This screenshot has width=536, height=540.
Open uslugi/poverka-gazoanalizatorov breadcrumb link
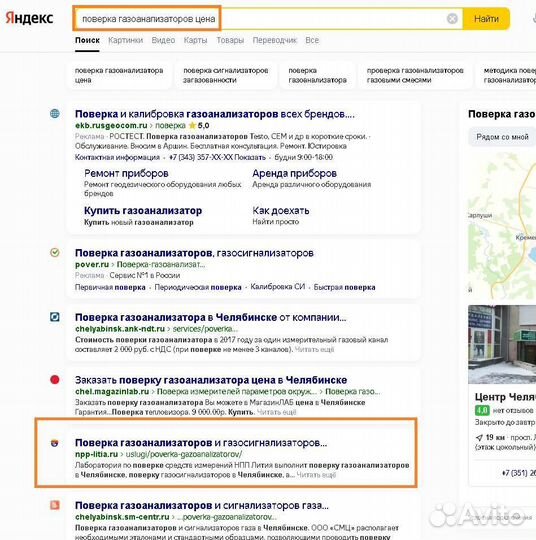point(184,454)
